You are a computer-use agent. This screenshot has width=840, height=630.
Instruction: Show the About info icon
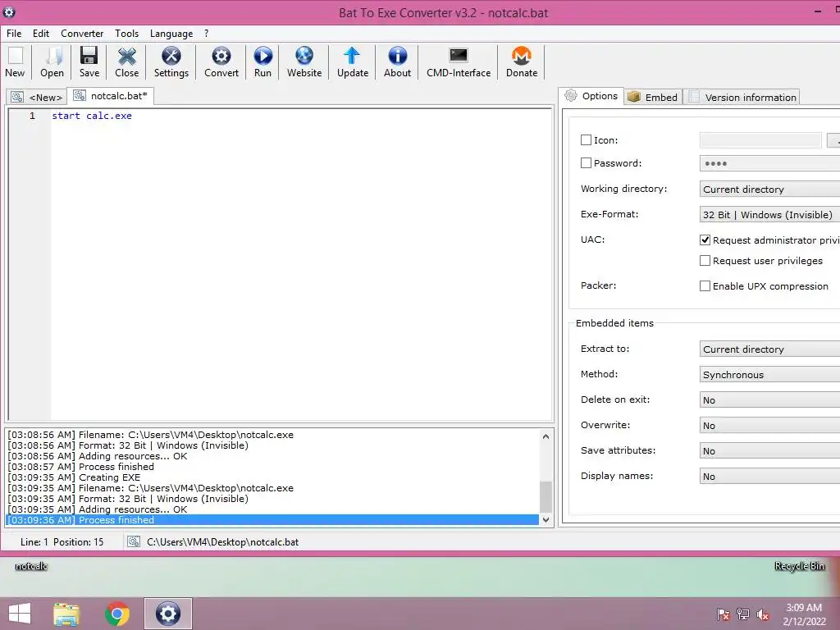click(398, 62)
